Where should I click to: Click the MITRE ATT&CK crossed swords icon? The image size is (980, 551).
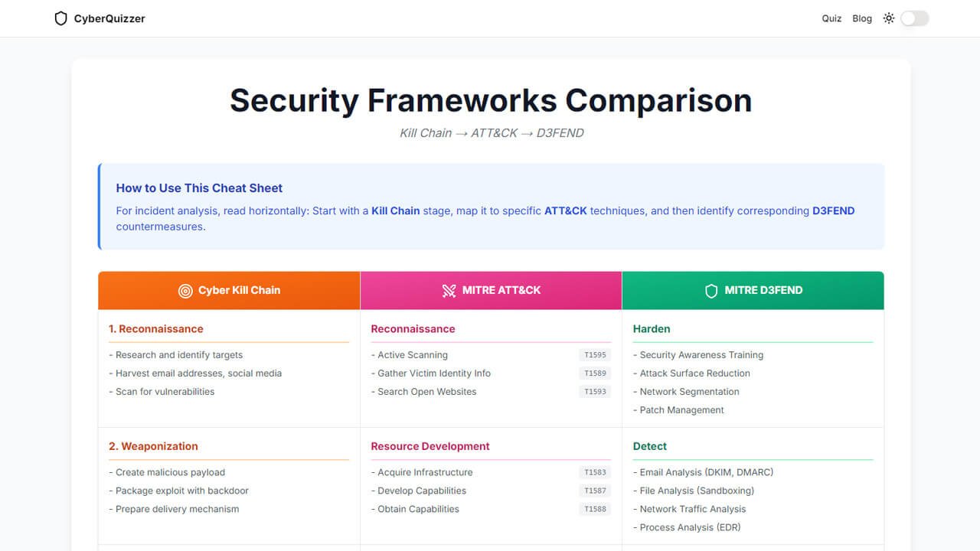pos(449,291)
